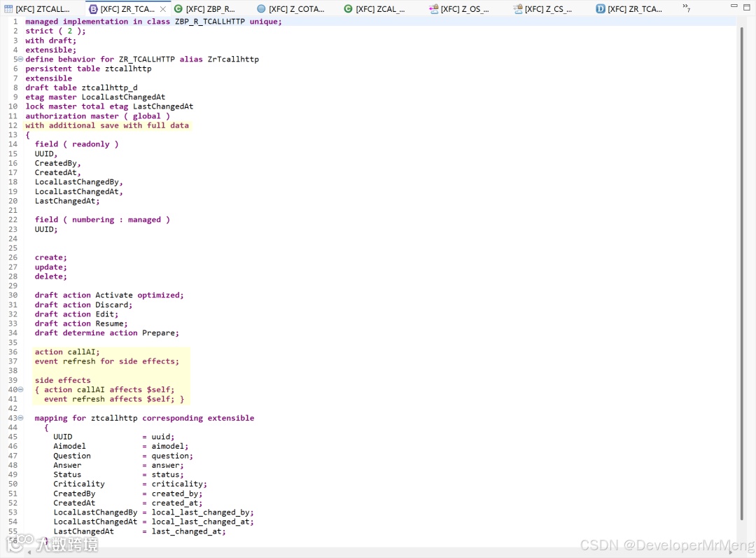Image resolution: width=756 pixels, height=558 pixels.
Task: Show the hidden editor tabs overflow list
Action: tap(686, 8)
